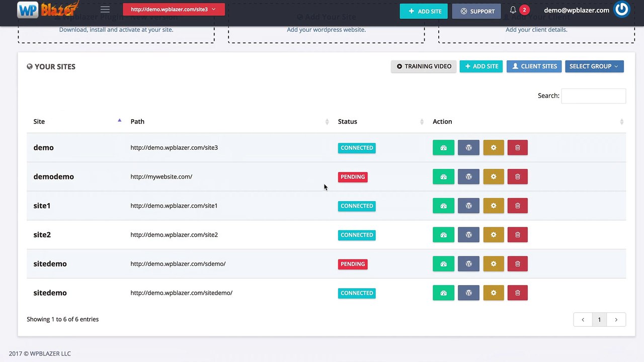Sort table by Path column
This screenshot has width=644, height=362.
coord(228,122)
